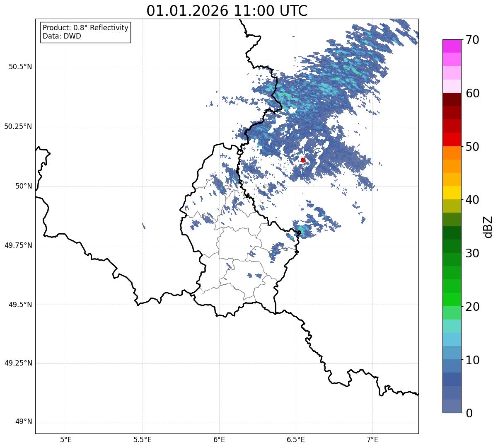Image resolution: width=498 pixels, height=448 pixels.
Task: Click the yellow colorbar swatch at 40
Action: [452, 193]
